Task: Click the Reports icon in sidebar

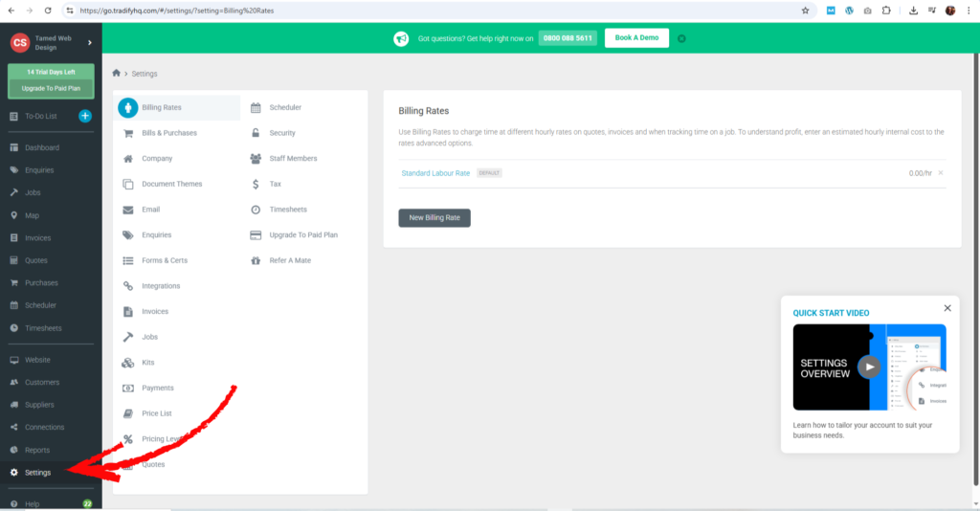Action: tap(13, 450)
